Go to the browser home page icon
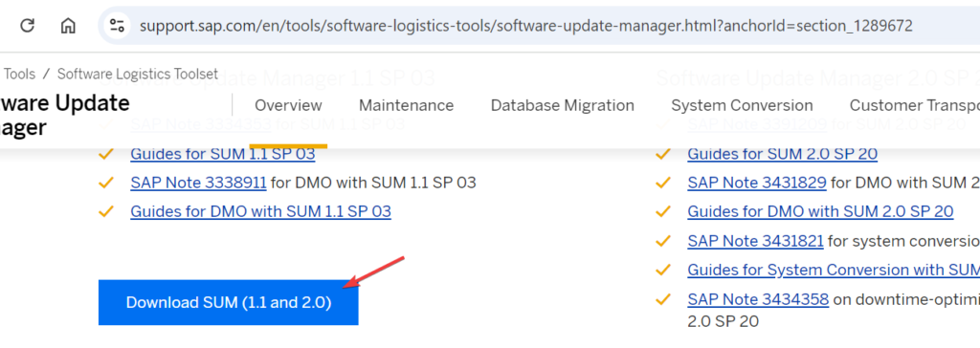 click(x=68, y=26)
